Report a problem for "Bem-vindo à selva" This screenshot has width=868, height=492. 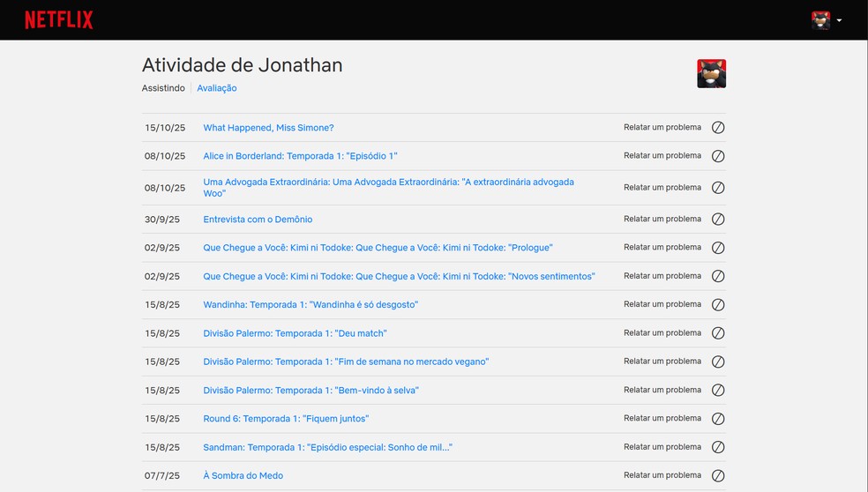coord(662,390)
